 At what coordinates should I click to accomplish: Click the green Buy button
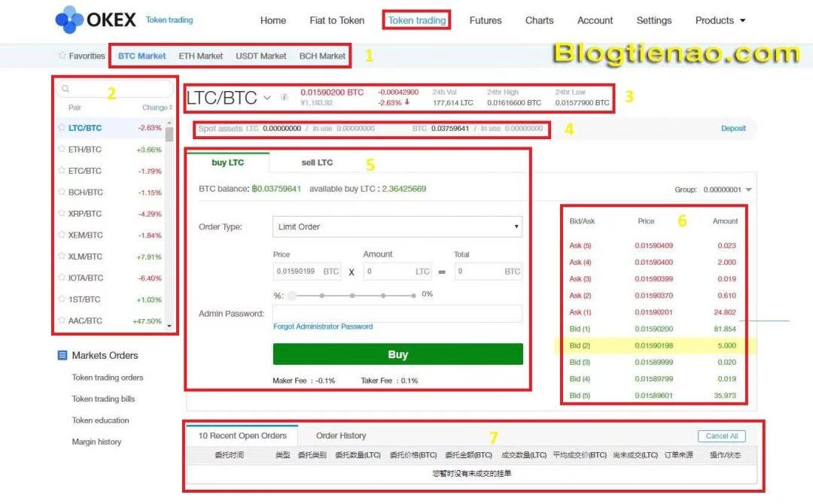click(397, 354)
